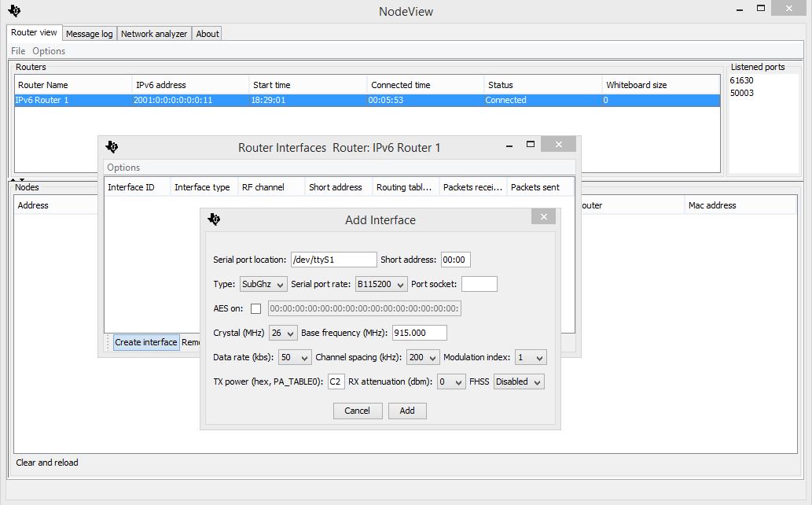Switch to the About tab
812x505 pixels.
point(208,34)
